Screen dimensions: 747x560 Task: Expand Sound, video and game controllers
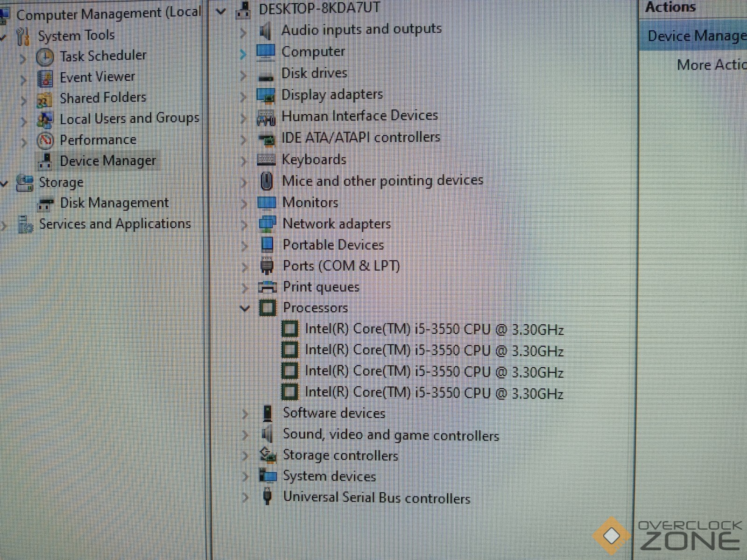point(245,435)
